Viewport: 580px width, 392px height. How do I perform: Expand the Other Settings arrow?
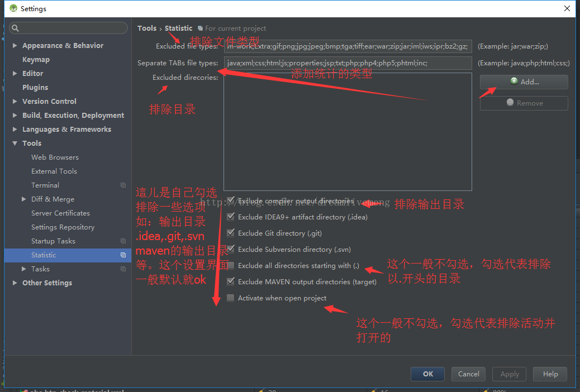(x=15, y=283)
